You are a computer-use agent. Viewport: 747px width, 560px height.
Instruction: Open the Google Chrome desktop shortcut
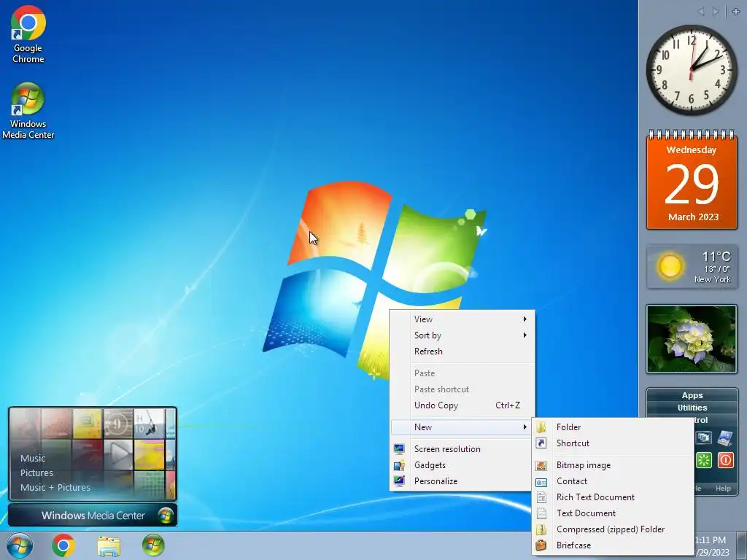tap(28, 34)
